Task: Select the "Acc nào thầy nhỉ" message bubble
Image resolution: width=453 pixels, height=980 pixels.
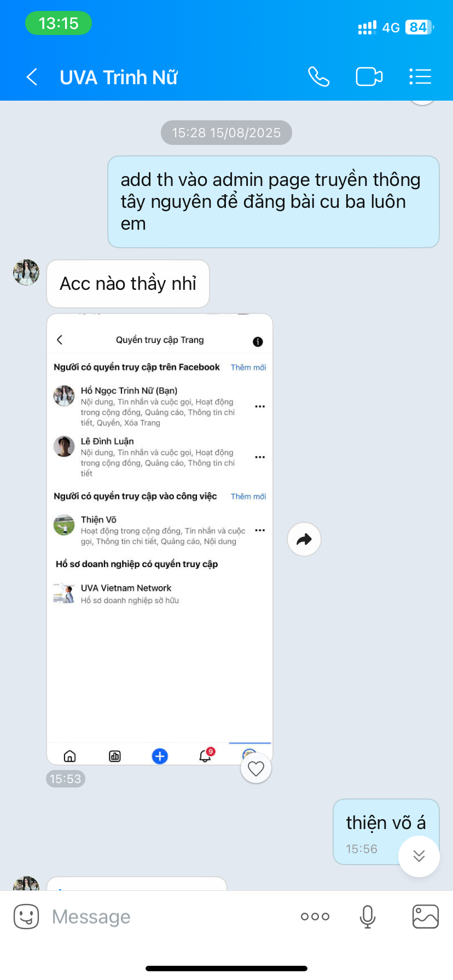Action: tap(128, 284)
